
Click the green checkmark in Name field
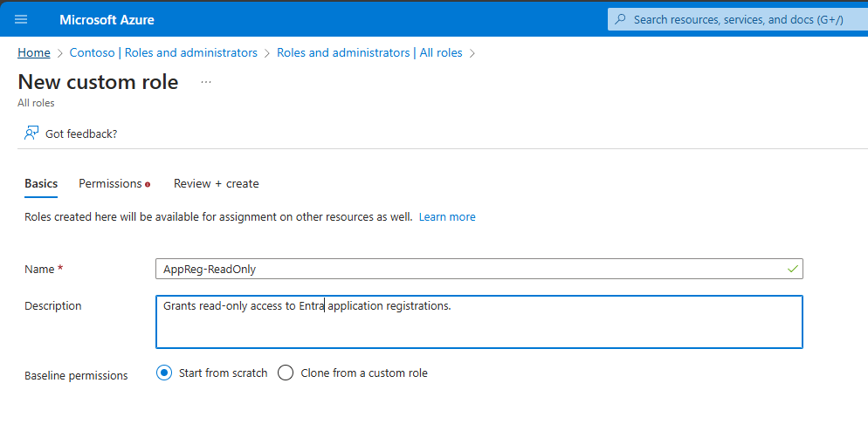(792, 270)
